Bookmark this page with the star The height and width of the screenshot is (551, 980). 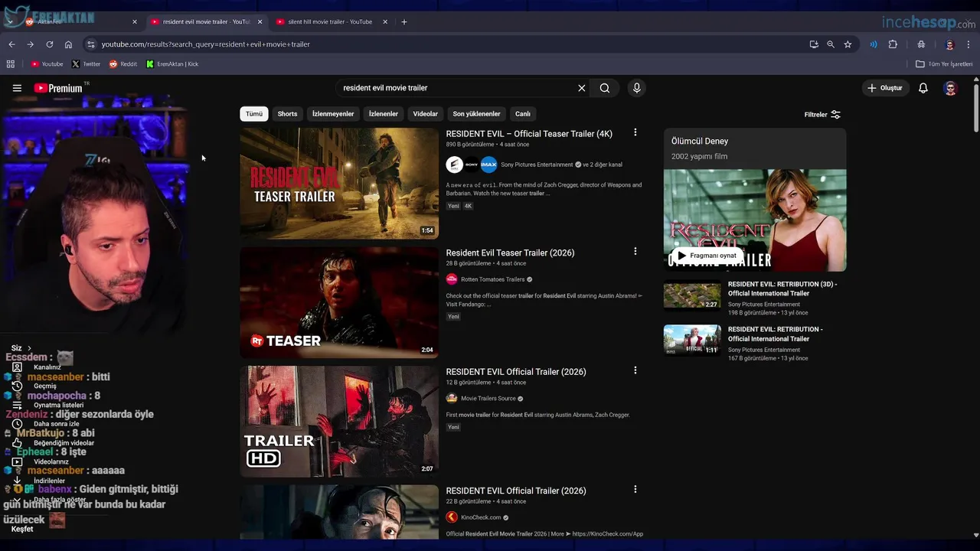click(848, 44)
